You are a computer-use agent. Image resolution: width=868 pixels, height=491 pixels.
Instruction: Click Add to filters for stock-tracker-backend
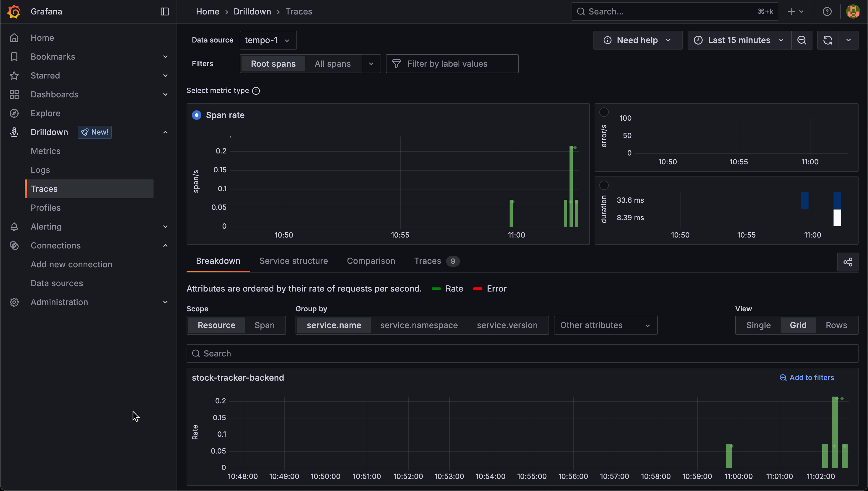point(807,378)
